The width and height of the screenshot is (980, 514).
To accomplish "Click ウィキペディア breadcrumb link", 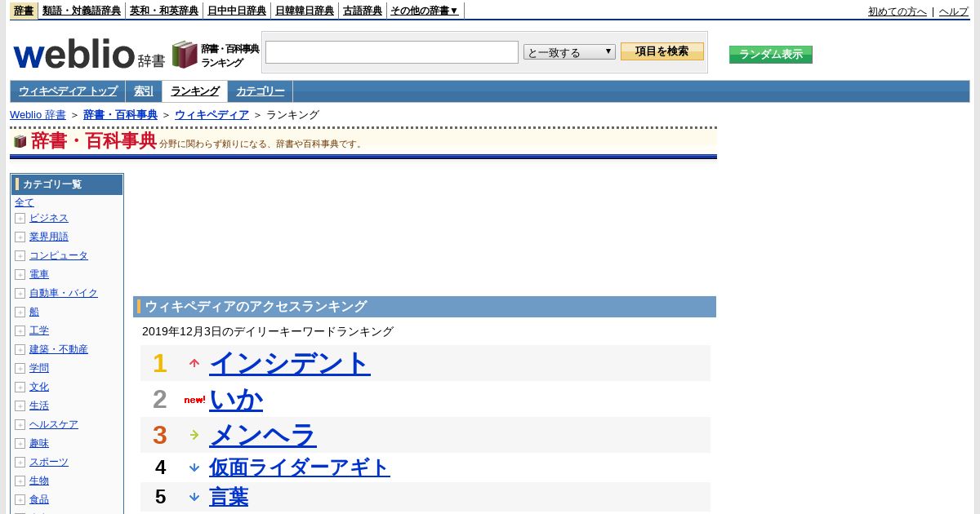I will point(212,115).
